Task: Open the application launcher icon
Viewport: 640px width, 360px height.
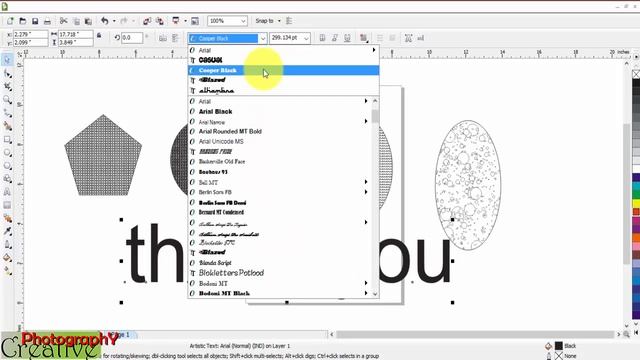Action: [176, 21]
